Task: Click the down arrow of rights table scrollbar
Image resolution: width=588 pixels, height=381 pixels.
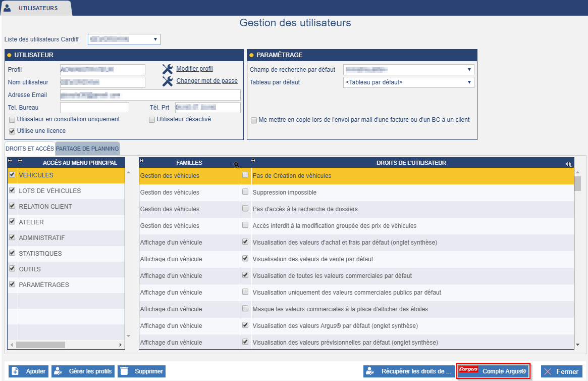Action: (577, 344)
